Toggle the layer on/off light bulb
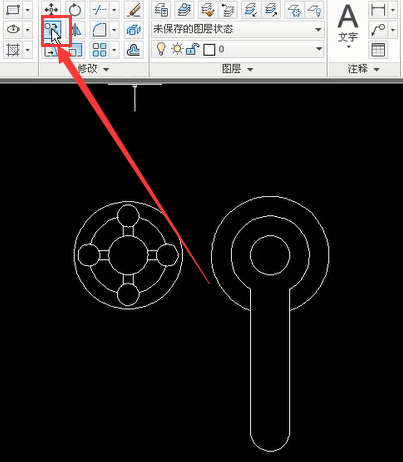 [x=161, y=49]
